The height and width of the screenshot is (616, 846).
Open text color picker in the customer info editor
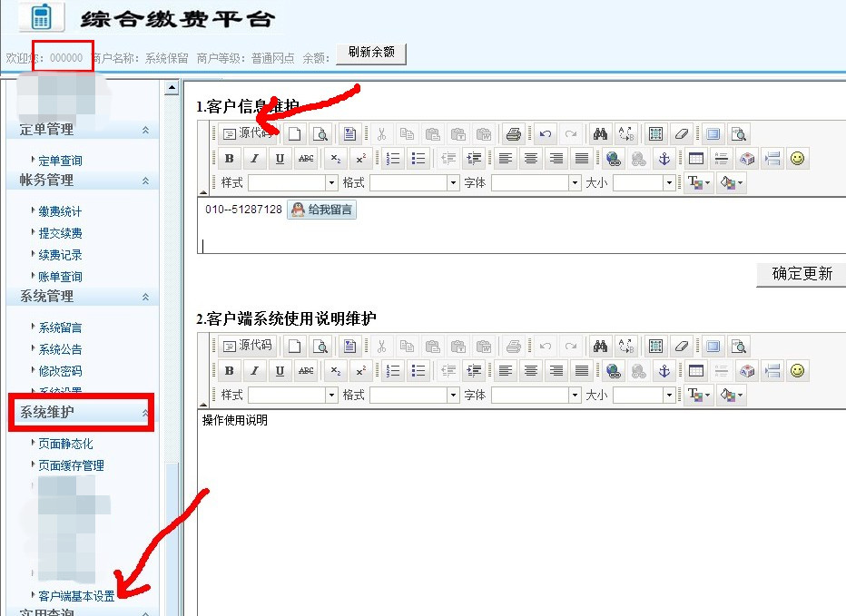(x=699, y=183)
